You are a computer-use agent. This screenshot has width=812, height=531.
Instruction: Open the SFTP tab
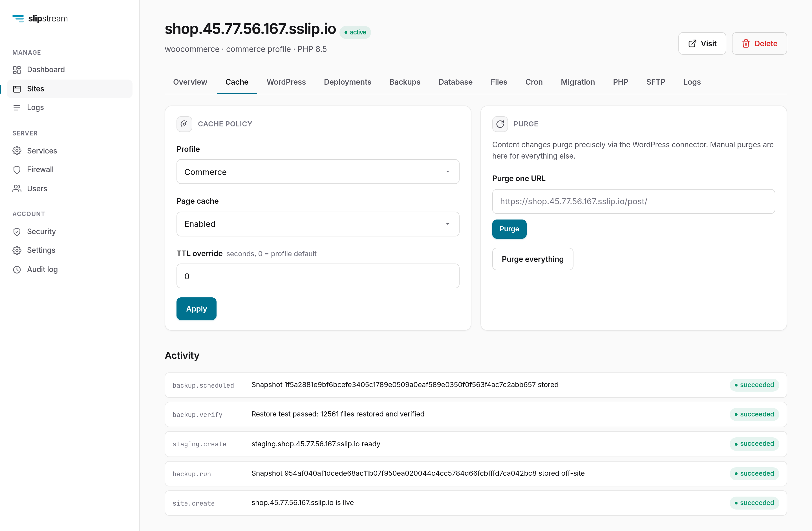click(x=656, y=82)
